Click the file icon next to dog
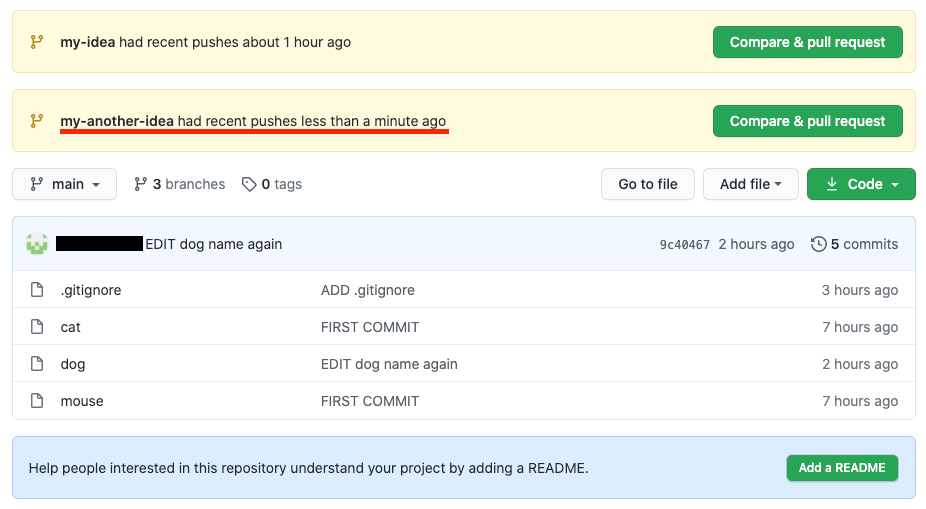Screen dimensions: 926x509 pos(37,364)
